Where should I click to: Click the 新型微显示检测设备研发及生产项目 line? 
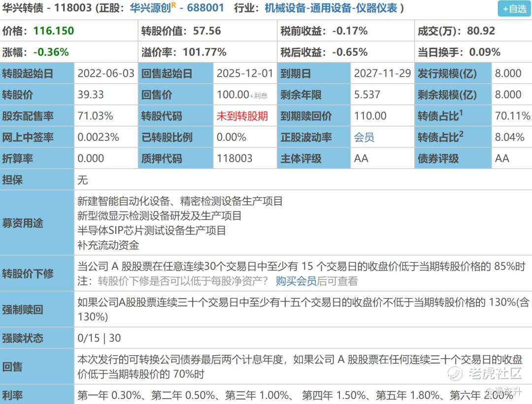click(x=160, y=216)
